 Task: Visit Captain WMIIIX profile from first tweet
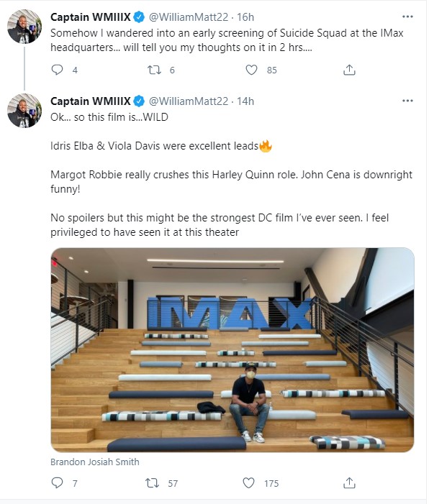91,17
